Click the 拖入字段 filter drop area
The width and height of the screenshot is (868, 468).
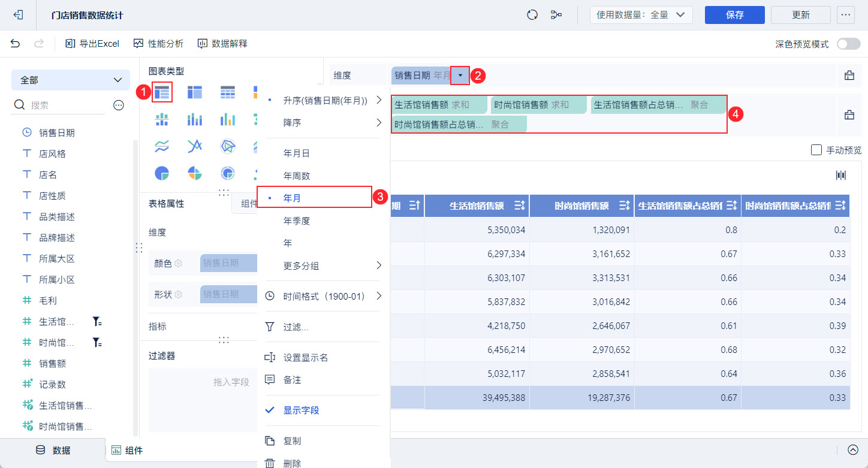point(204,400)
